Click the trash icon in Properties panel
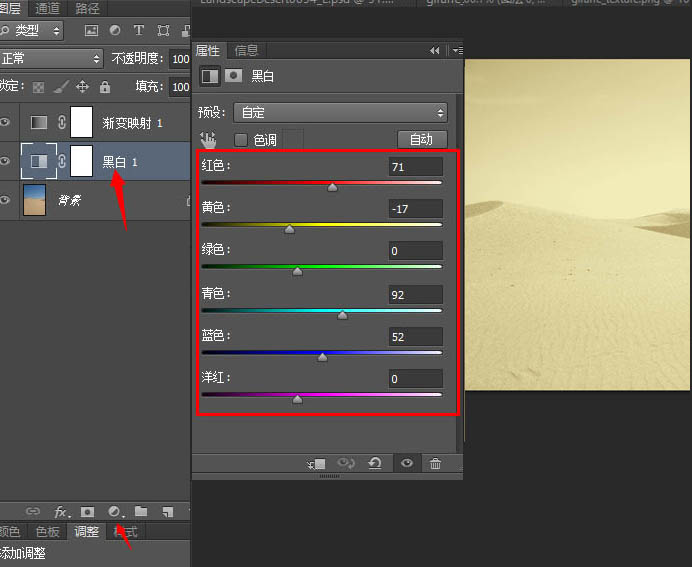The height and width of the screenshot is (567, 692). coord(435,464)
